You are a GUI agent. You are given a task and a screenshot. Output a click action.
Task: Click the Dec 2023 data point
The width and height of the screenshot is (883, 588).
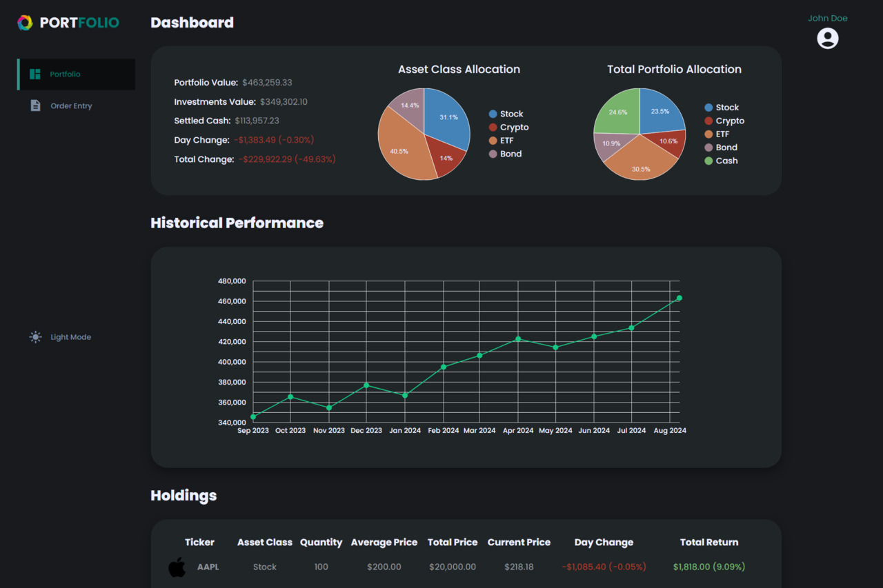coord(366,385)
